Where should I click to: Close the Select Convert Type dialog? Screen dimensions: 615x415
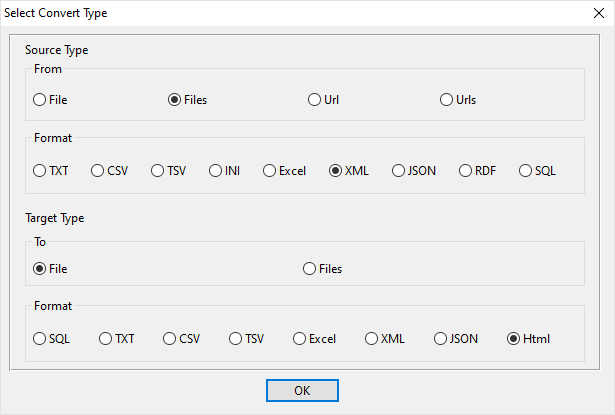pyautogui.click(x=599, y=13)
